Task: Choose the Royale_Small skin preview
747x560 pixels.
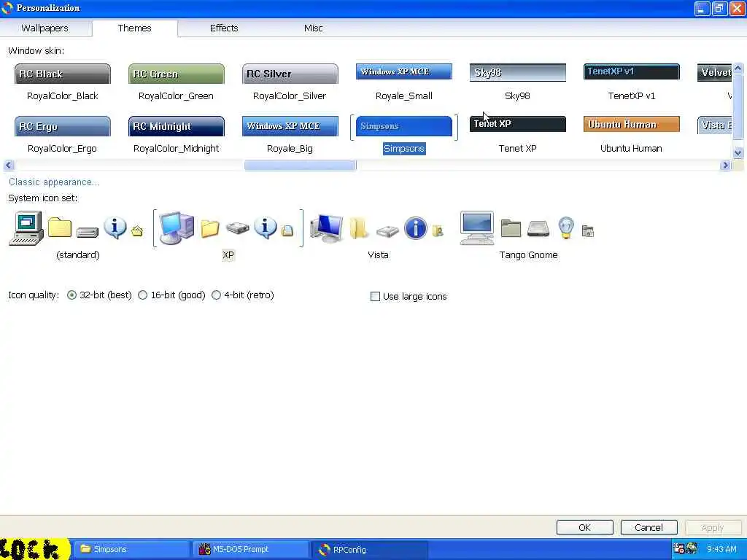Action: [404, 71]
